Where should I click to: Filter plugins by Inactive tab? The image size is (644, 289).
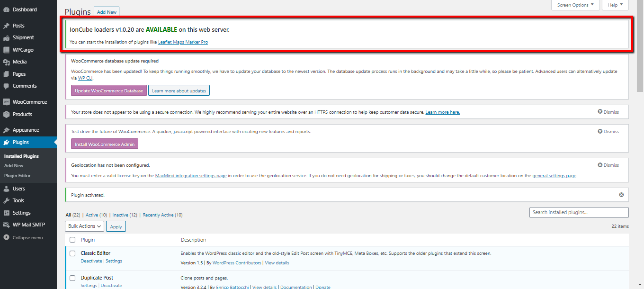pyautogui.click(x=120, y=215)
